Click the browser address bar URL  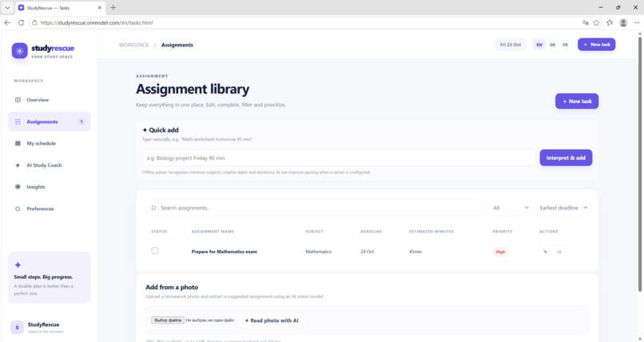click(x=97, y=22)
